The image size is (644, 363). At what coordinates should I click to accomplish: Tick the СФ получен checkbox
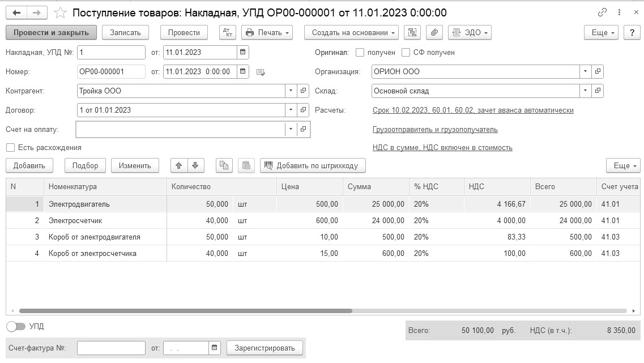click(x=406, y=53)
